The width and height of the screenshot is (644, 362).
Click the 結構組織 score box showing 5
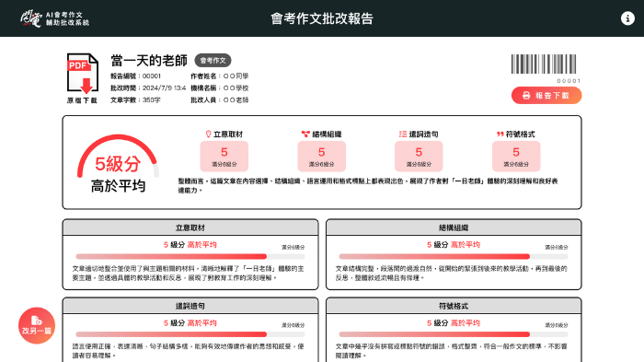322,157
